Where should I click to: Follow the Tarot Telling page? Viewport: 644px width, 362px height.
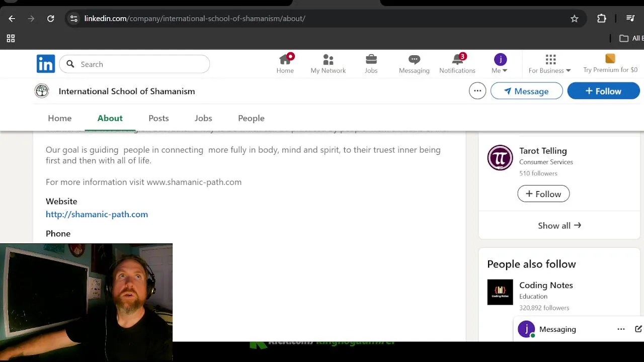[x=543, y=194]
